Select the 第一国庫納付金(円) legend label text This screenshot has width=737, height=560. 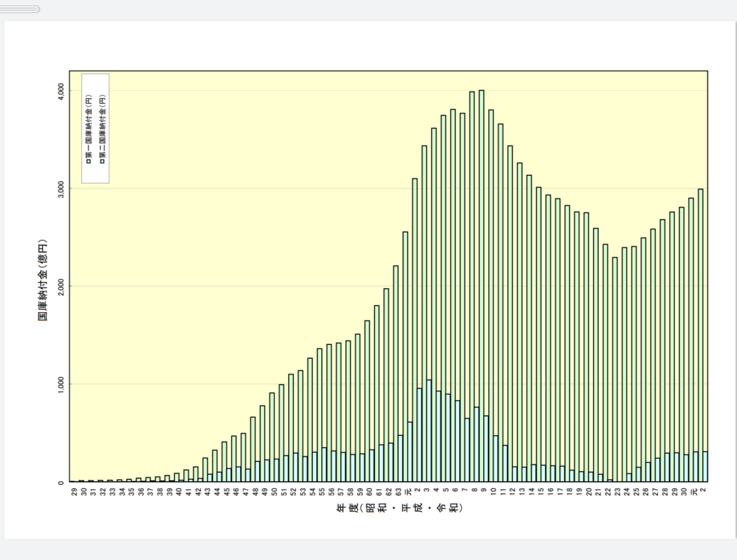point(88,126)
